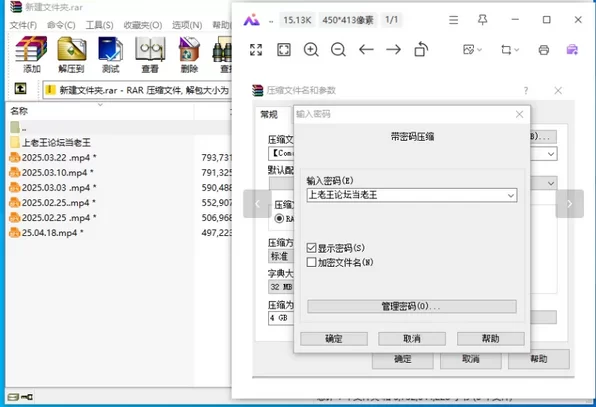Click the help question mark of 压缩文件名和参数
Screen dimensions: 596x407
[526, 90]
